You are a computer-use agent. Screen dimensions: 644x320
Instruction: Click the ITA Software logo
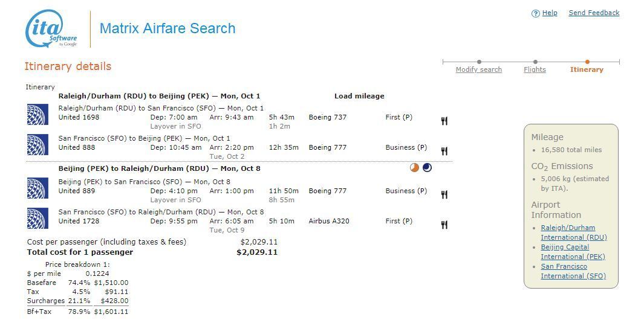51,29
